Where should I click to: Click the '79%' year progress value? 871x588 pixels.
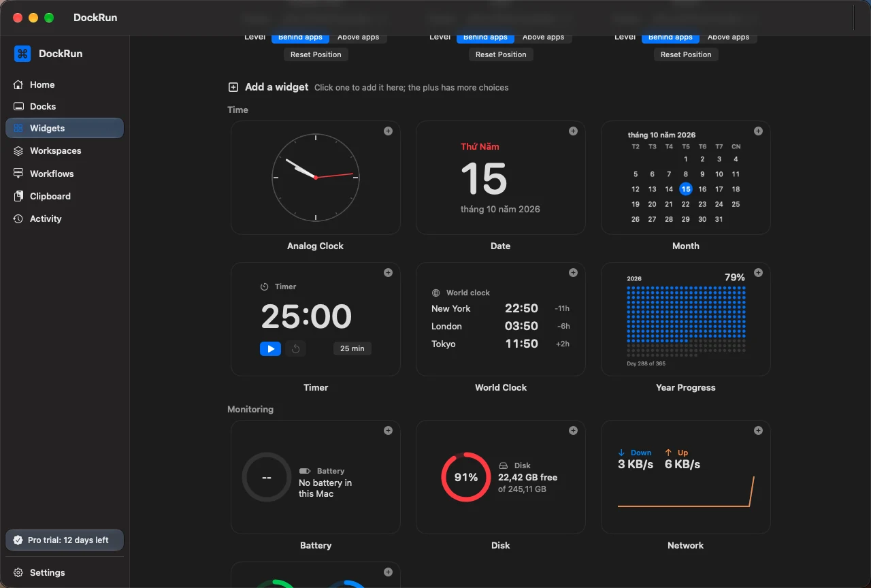[735, 277]
